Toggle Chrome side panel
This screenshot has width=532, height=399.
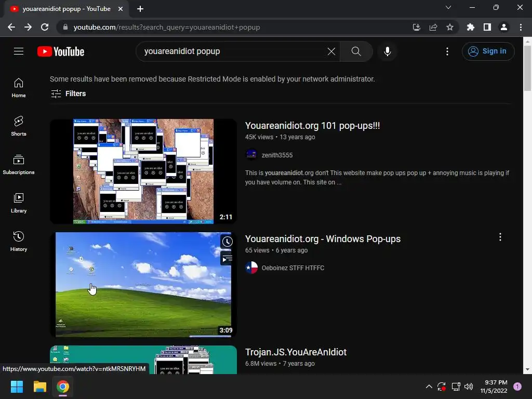(487, 27)
